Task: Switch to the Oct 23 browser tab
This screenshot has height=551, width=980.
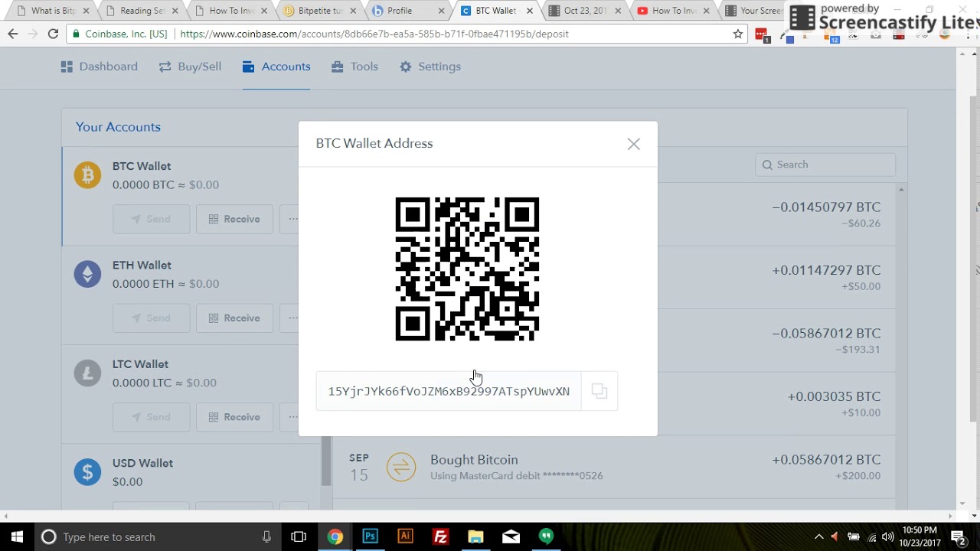Action: point(584,11)
